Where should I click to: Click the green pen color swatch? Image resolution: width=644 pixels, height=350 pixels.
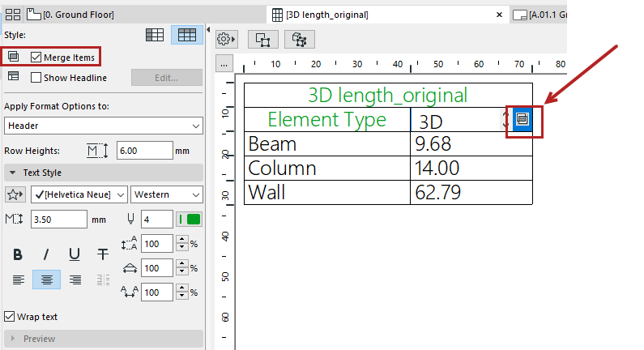[x=194, y=219]
